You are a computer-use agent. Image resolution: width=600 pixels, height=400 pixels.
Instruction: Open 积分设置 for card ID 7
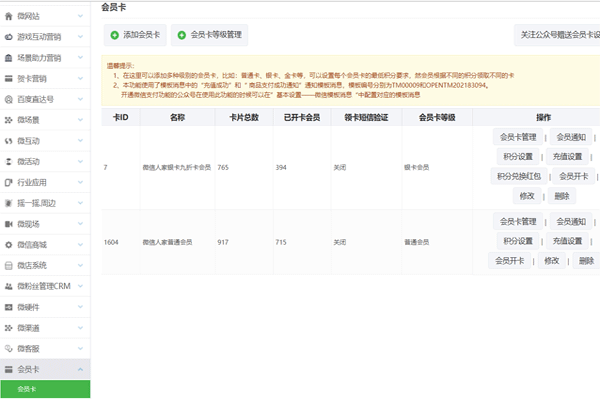tap(518, 157)
